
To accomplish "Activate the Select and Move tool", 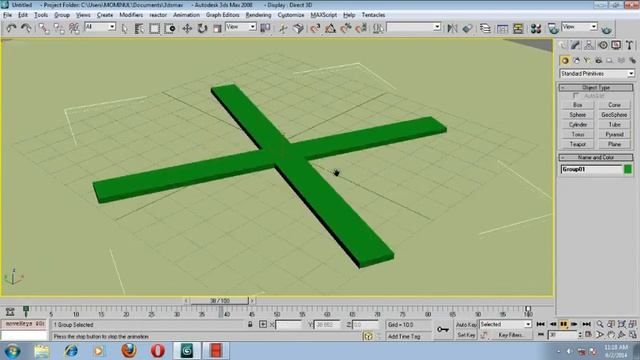I will [x=187, y=28].
